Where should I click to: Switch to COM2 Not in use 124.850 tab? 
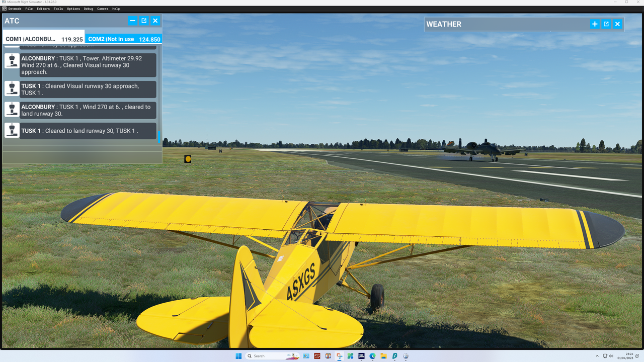click(124, 39)
